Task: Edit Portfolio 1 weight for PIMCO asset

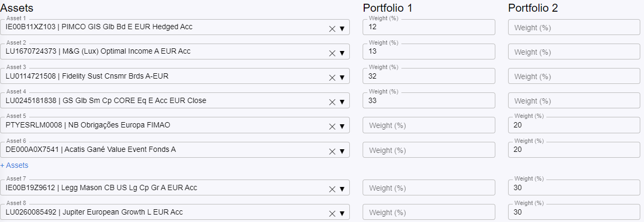Action: click(428, 28)
